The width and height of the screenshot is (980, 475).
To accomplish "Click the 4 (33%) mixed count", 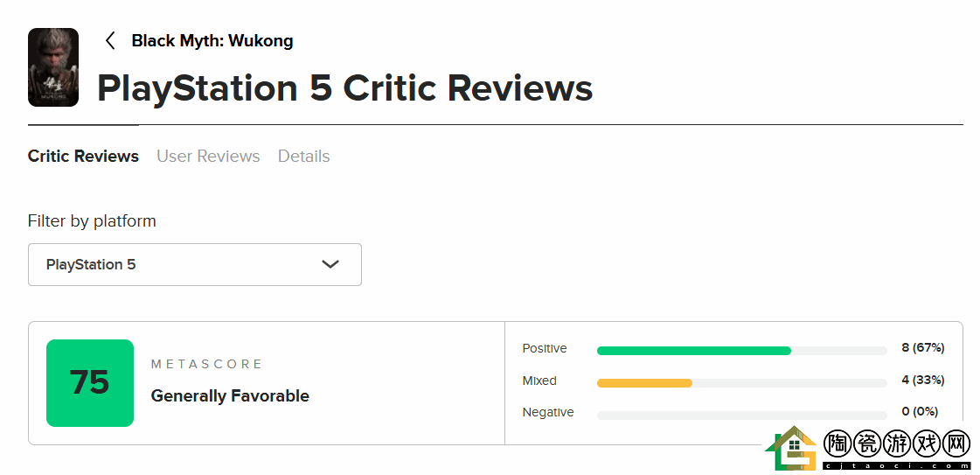I will click(x=922, y=380).
